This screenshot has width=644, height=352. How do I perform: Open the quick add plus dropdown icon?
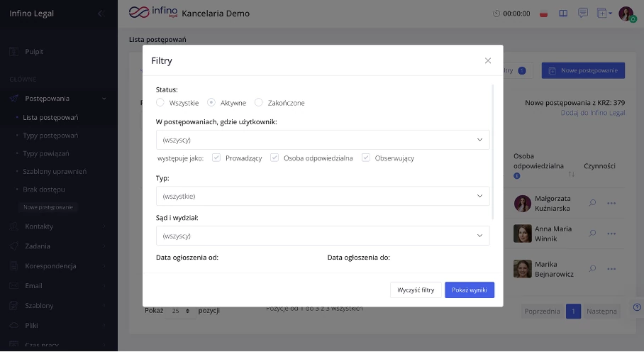point(604,13)
